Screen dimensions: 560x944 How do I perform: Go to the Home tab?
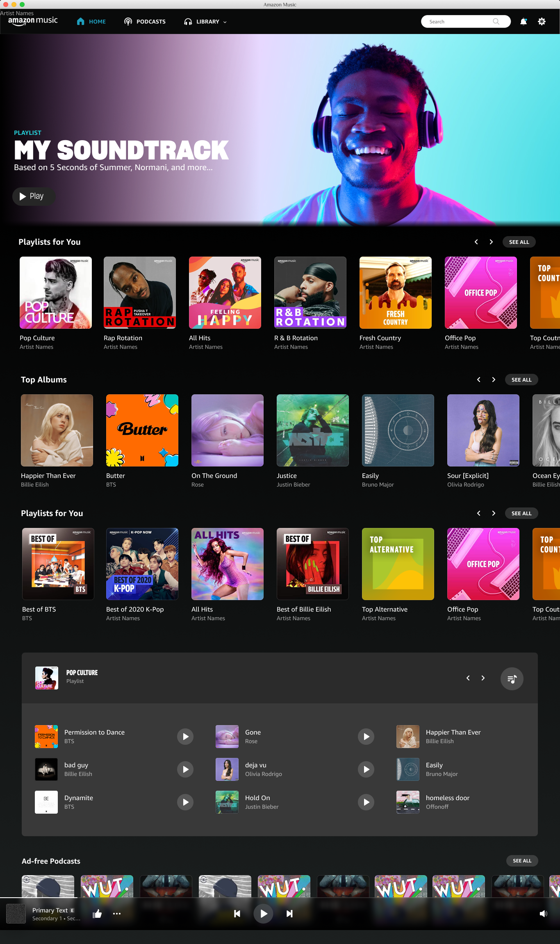(91, 22)
